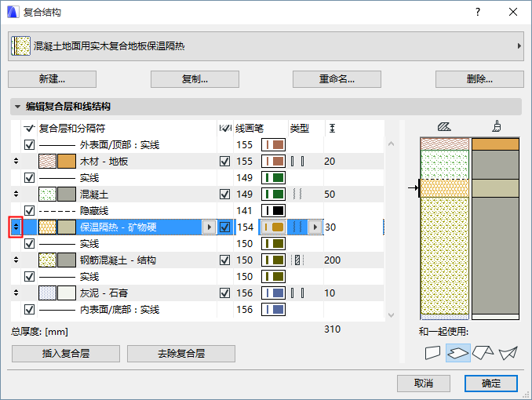
Task: Click reorder handle of 木材 - 地板 row
Action: click(16, 161)
